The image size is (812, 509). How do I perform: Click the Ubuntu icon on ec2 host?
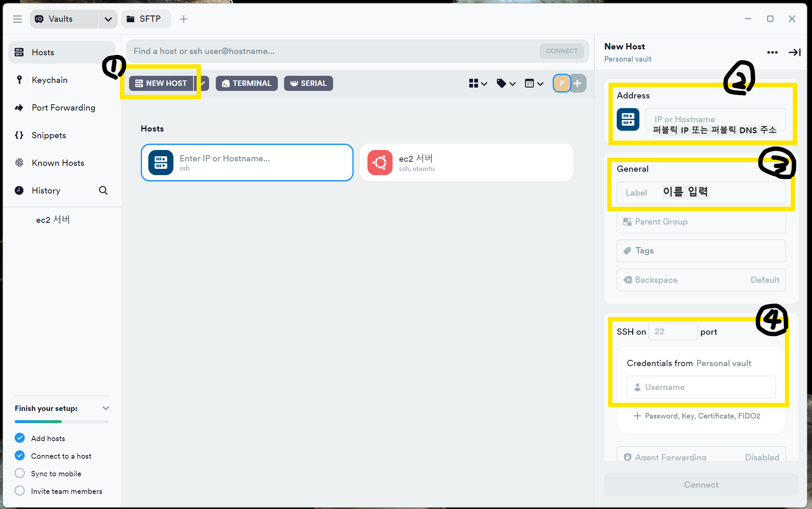380,163
